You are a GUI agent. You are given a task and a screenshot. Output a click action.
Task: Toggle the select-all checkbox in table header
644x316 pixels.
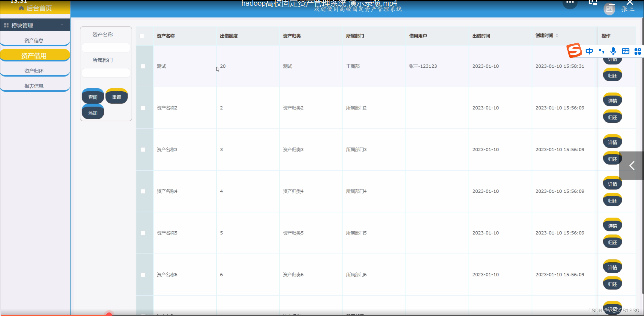(142, 36)
